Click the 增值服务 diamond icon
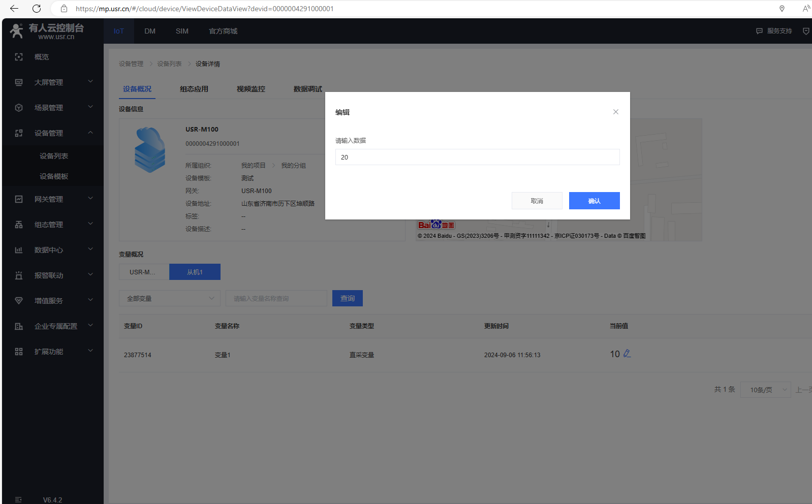This screenshot has height=504, width=812. point(19,301)
